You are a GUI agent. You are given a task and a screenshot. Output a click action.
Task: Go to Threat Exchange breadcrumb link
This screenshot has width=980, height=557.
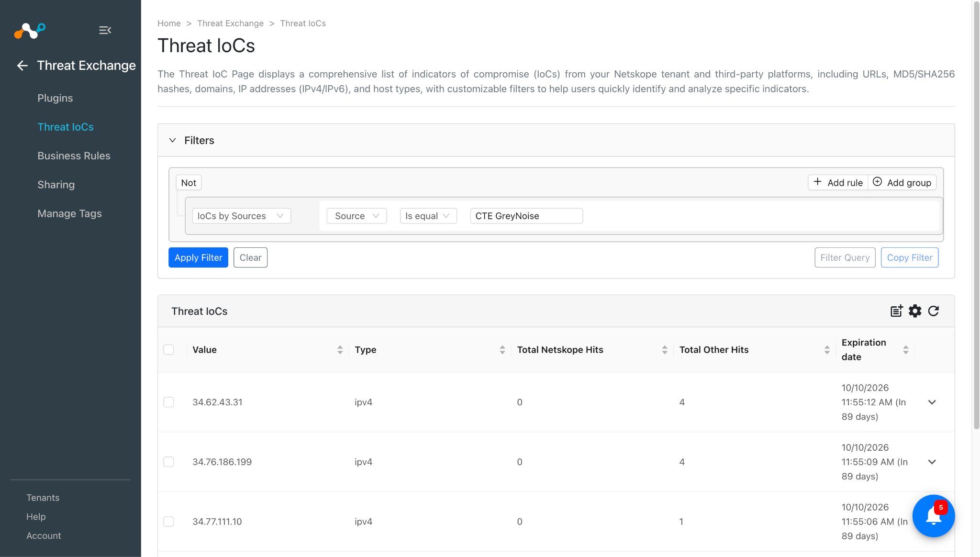(x=230, y=23)
